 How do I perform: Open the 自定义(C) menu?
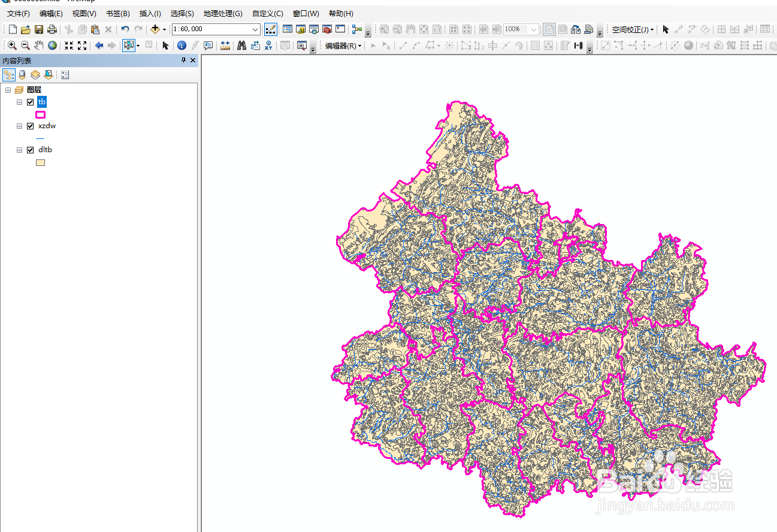click(268, 13)
